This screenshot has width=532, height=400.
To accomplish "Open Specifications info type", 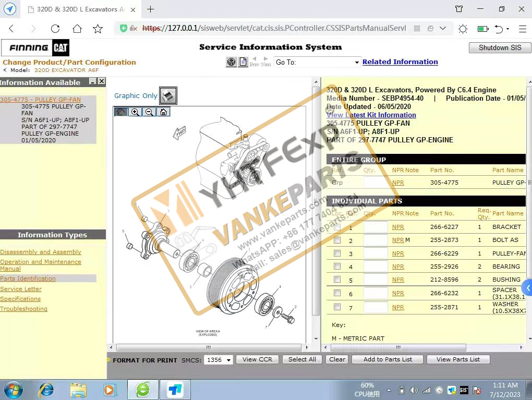I will click(20, 298).
